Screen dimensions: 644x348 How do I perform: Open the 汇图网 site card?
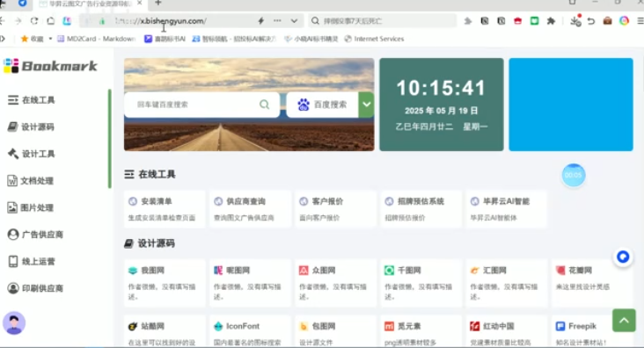coord(507,283)
